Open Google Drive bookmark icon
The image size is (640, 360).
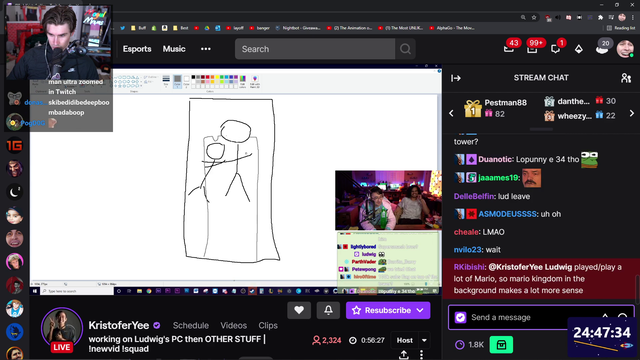[x=207, y=28]
